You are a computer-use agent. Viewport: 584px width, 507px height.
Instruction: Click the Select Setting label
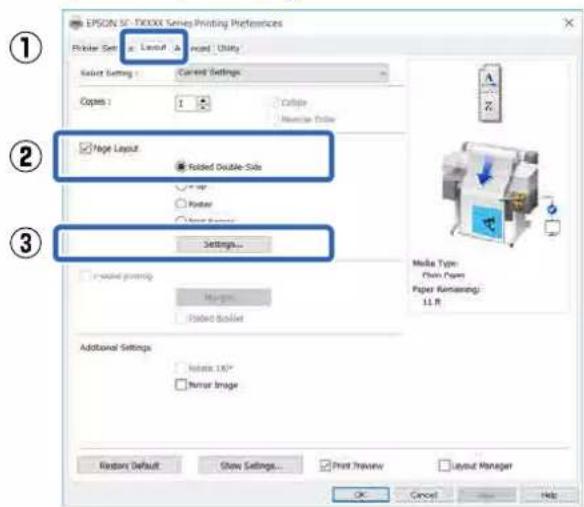(108, 73)
